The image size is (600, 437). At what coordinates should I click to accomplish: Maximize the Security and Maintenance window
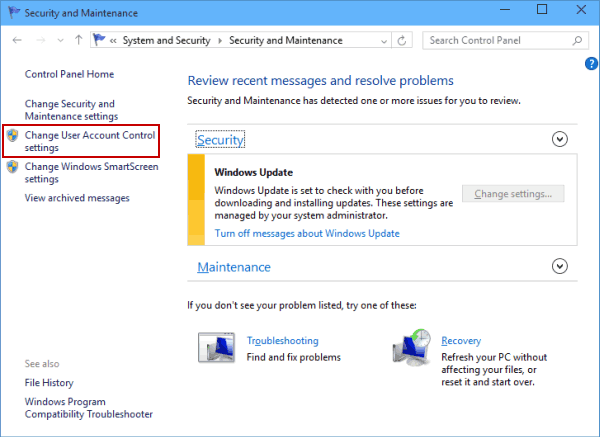pos(542,10)
